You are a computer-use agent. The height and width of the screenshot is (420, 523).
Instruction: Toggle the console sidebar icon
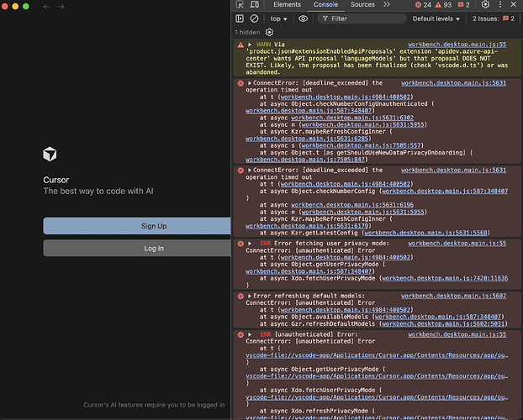(x=240, y=18)
